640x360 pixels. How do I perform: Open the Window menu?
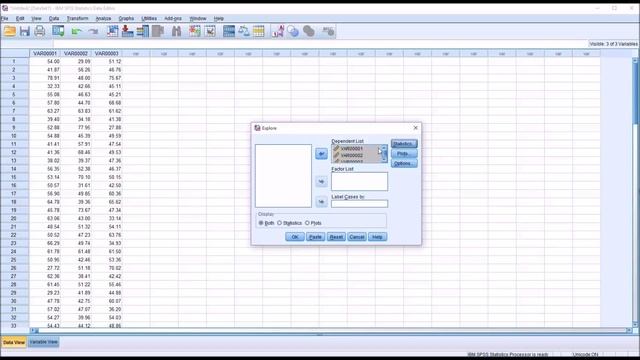point(198,18)
